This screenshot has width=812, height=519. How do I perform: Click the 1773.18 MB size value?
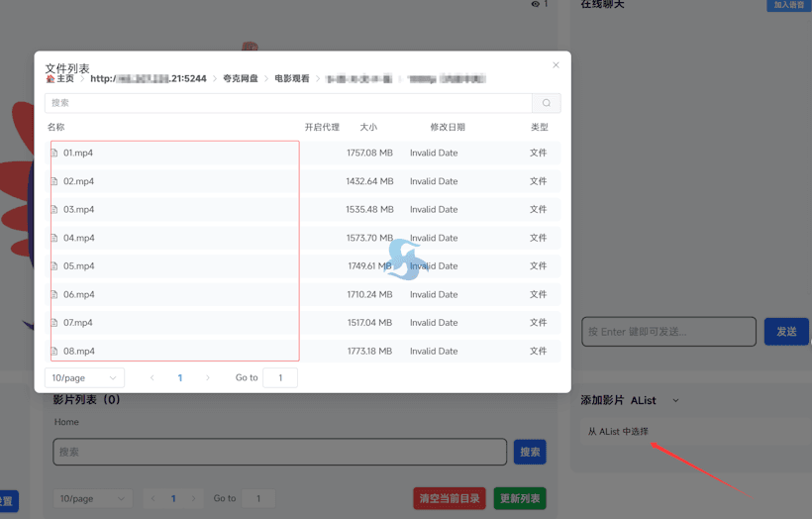pyautogui.click(x=369, y=351)
